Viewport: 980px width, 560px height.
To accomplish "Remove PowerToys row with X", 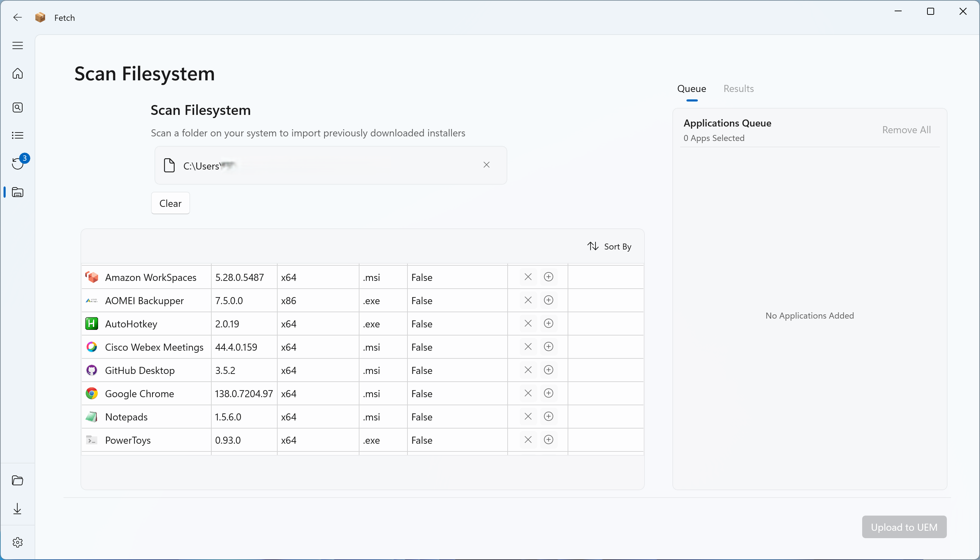I will click(528, 439).
